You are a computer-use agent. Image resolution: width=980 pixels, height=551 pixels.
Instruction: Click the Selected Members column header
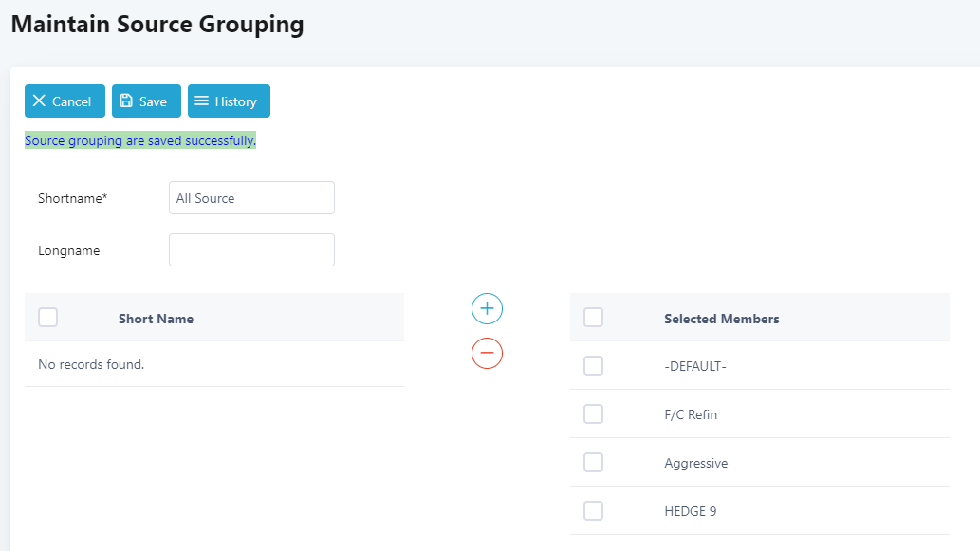721,319
